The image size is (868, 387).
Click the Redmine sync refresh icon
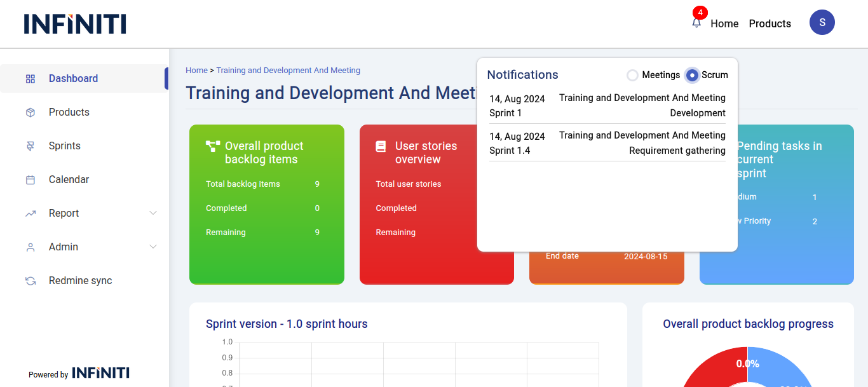pyautogui.click(x=31, y=281)
